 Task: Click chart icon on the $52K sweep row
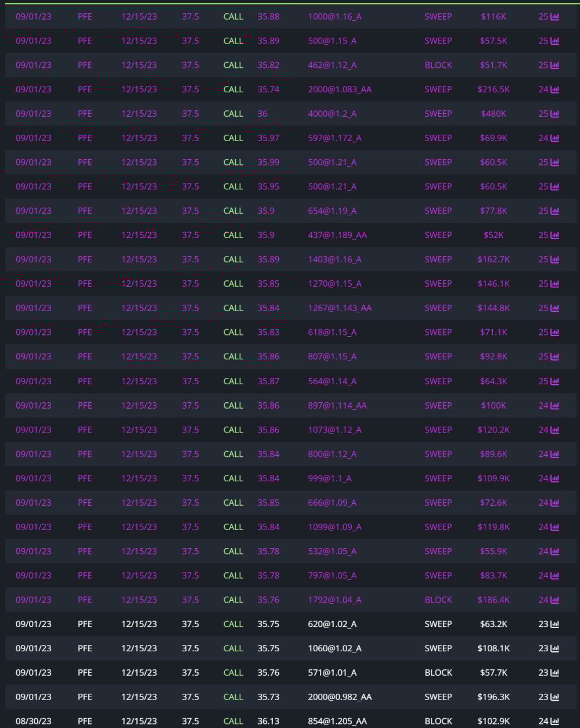[554, 235]
